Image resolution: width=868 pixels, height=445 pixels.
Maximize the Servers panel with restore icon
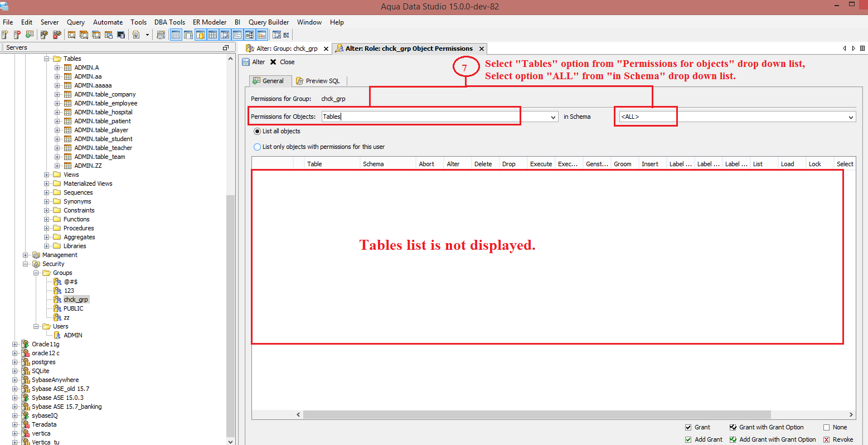point(226,47)
